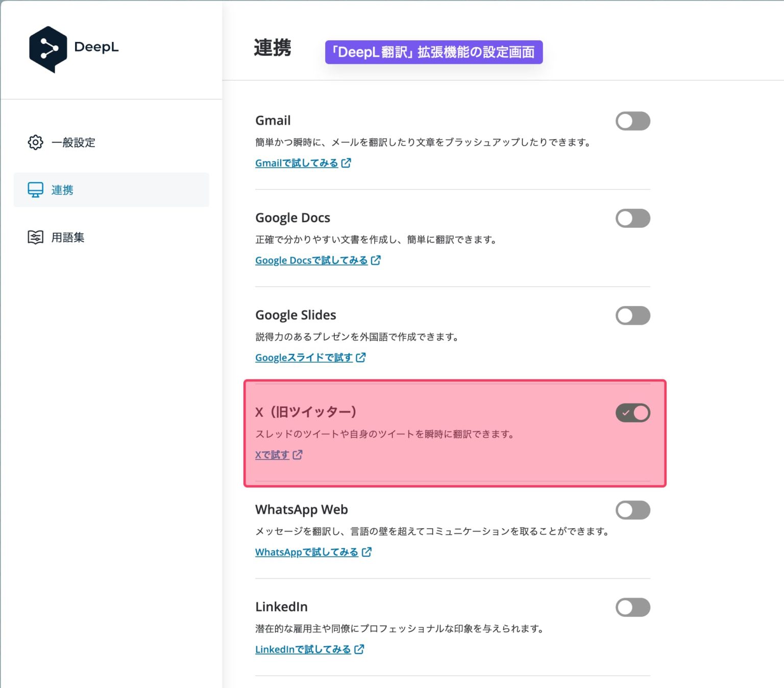The width and height of the screenshot is (784, 688).
Task: Open the WhatsAppで試してみる link
Action: point(306,552)
